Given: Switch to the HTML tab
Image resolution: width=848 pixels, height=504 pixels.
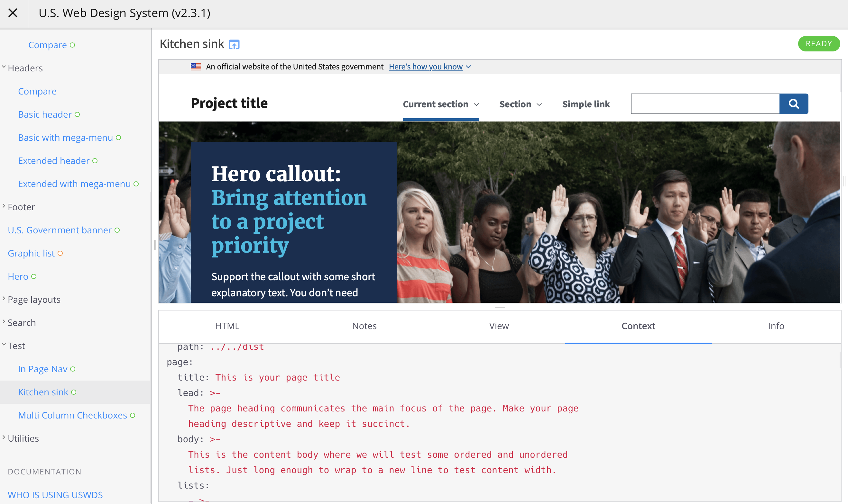Looking at the screenshot, I should pyautogui.click(x=227, y=326).
